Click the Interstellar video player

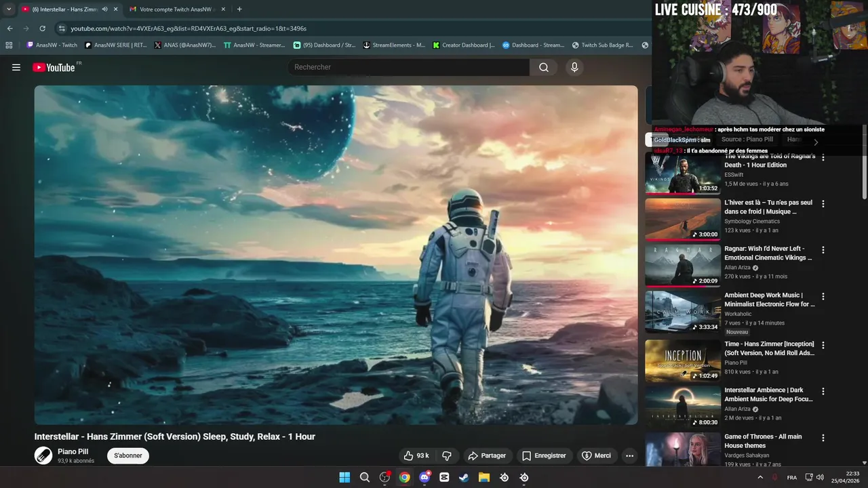tap(336, 255)
